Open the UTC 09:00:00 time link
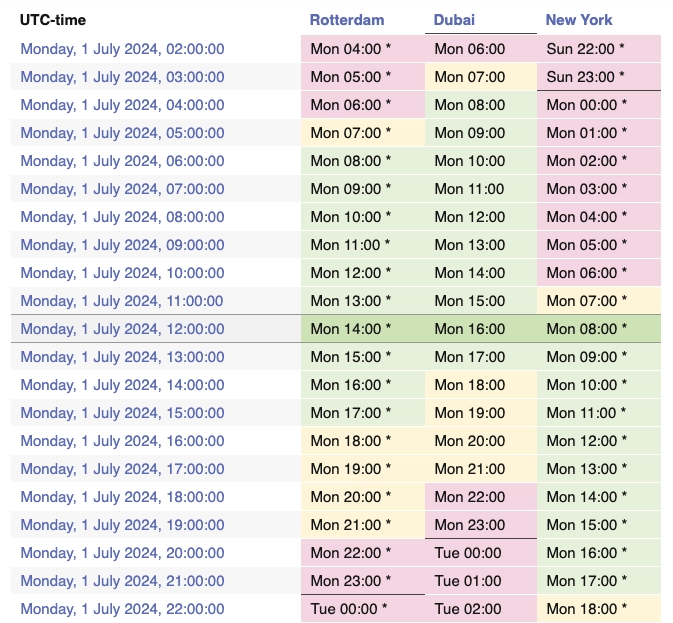 pos(122,245)
